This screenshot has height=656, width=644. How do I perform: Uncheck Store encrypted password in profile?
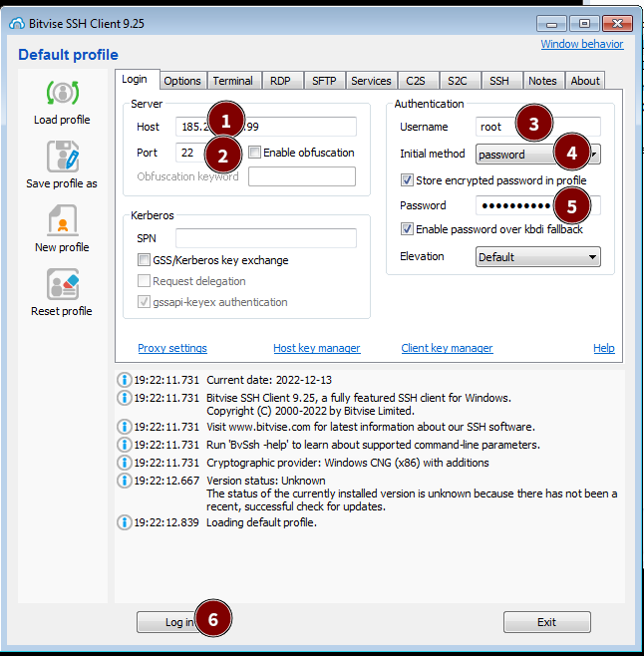click(x=407, y=180)
